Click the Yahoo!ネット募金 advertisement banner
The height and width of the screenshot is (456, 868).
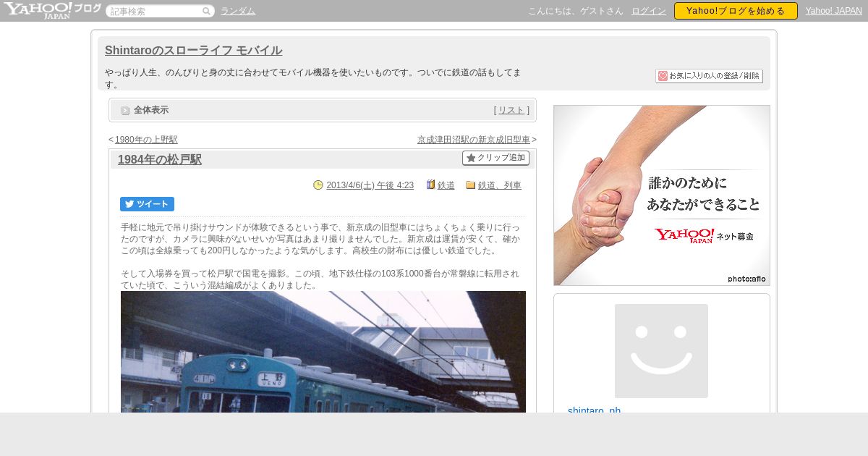click(662, 195)
